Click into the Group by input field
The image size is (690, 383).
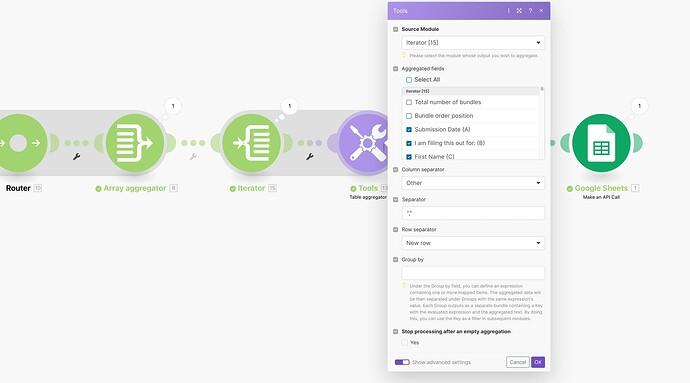coord(473,273)
